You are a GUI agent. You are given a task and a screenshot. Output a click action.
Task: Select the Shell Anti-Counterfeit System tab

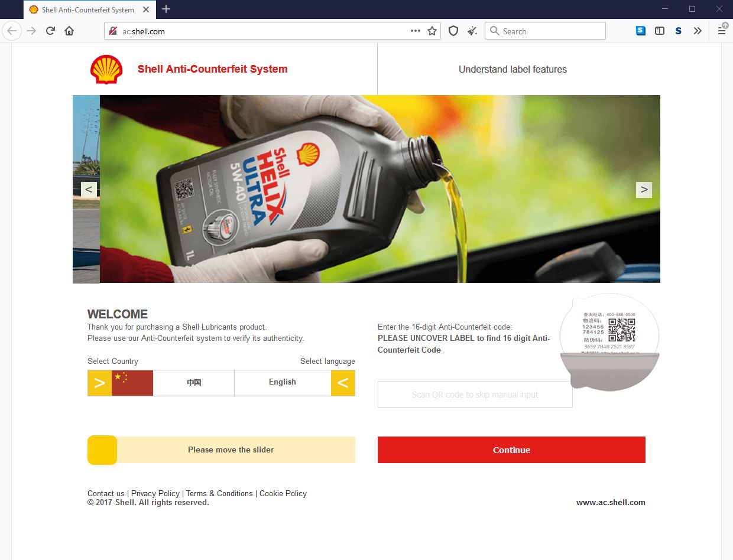click(89, 9)
